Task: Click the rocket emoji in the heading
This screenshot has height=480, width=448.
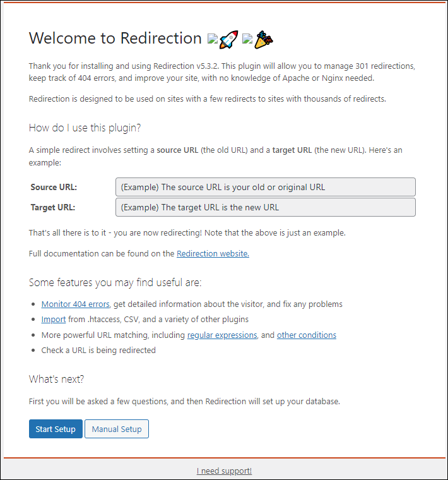Action: [x=229, y=40]
